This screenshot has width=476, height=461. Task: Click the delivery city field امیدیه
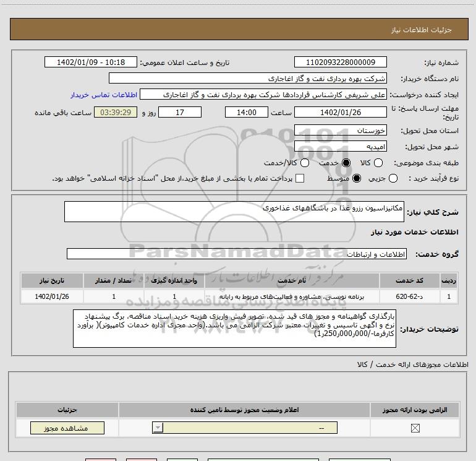point(340,147)
